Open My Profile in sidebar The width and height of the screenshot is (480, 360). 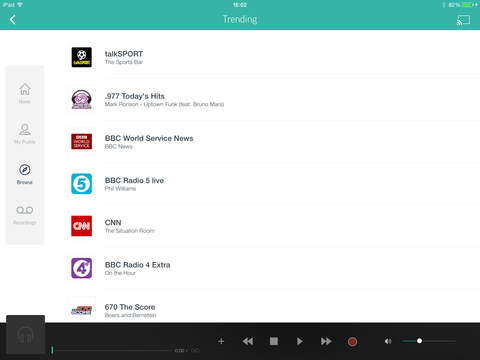(x=25, y=133)
